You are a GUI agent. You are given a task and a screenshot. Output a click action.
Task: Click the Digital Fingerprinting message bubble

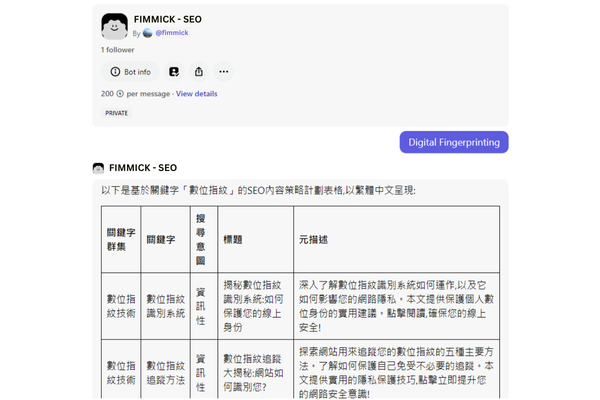(454, 142)
